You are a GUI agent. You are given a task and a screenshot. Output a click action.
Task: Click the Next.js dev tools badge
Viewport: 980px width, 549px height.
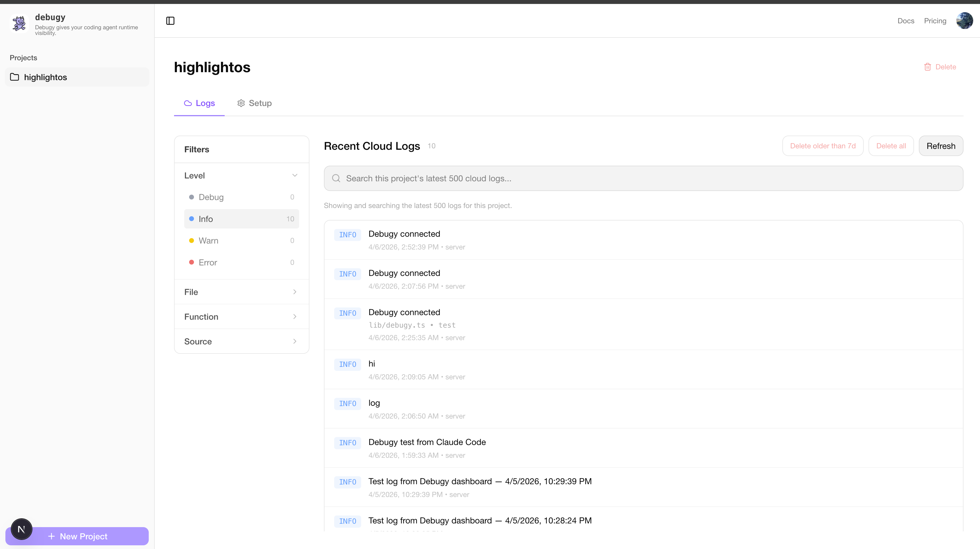(21, 529)
